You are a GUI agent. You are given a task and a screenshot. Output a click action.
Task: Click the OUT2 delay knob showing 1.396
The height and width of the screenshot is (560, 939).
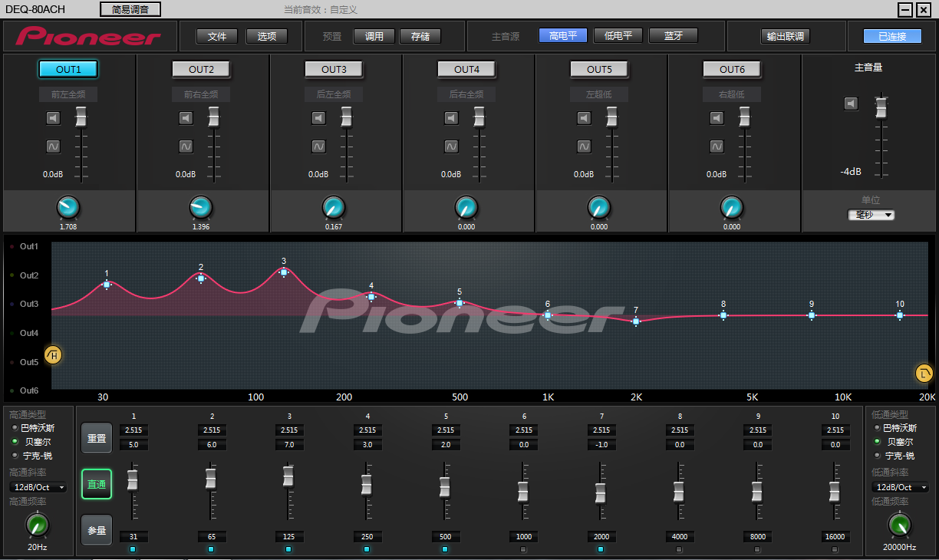[x=201, y=207]
